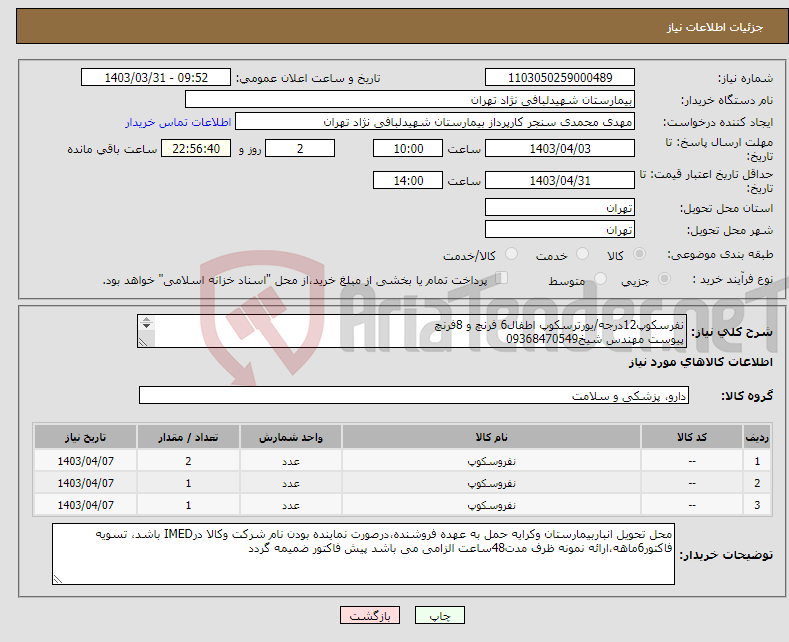Click the جزئیات اطلاعات نیاز page header
Image resolution: width=789 pixels, height=642 pixels.
click(x=715, y=27)
